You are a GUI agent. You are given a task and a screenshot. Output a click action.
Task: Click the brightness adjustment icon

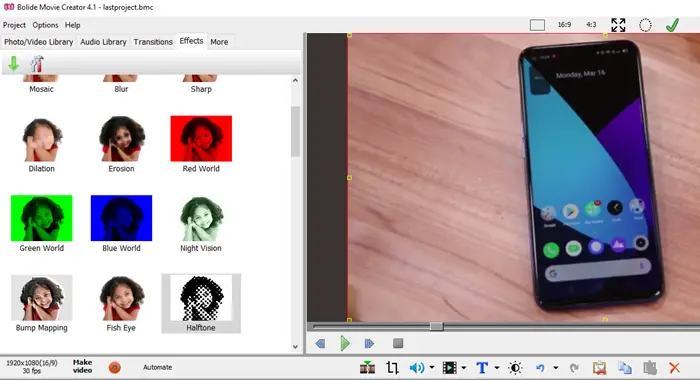(x=515, y=368)
